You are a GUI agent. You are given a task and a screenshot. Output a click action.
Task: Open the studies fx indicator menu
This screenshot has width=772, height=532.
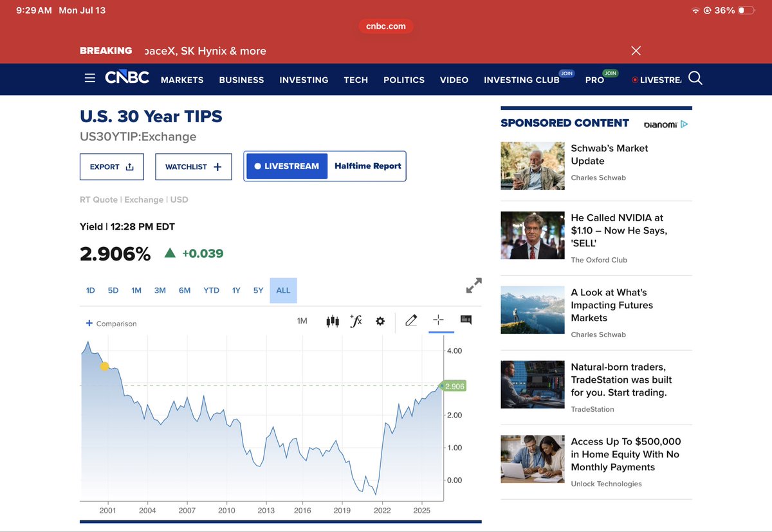click(x=356, y=321)
